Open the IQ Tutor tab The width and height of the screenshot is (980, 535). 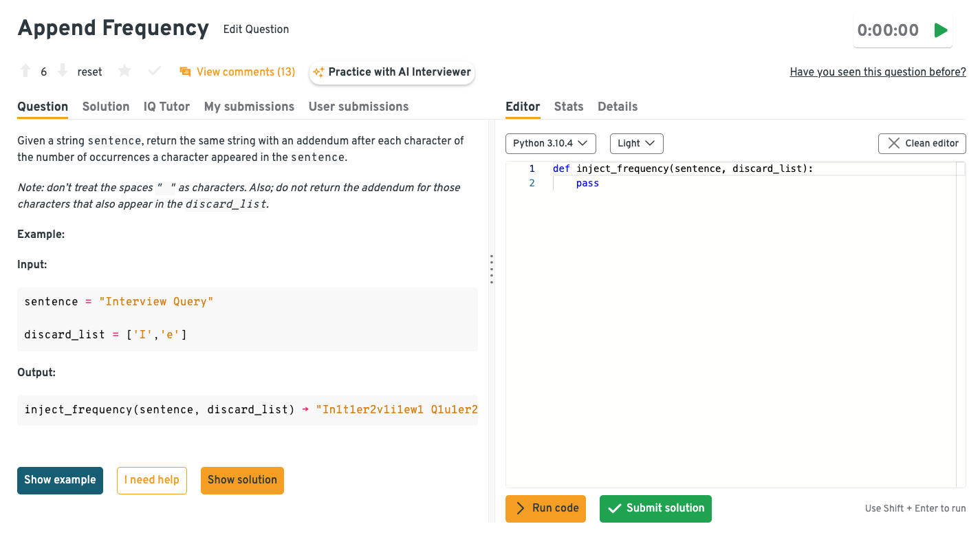click(166, 107)
